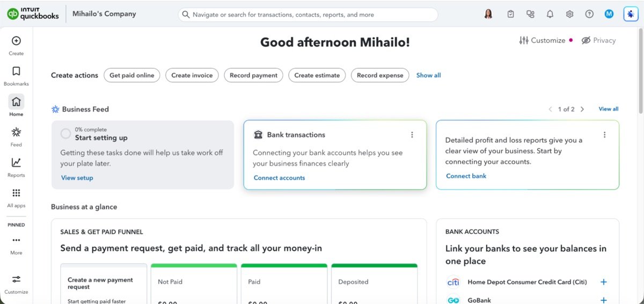Click Connect bank link
This screenshot has width=644, height=304.
click(x=466, y=176)
